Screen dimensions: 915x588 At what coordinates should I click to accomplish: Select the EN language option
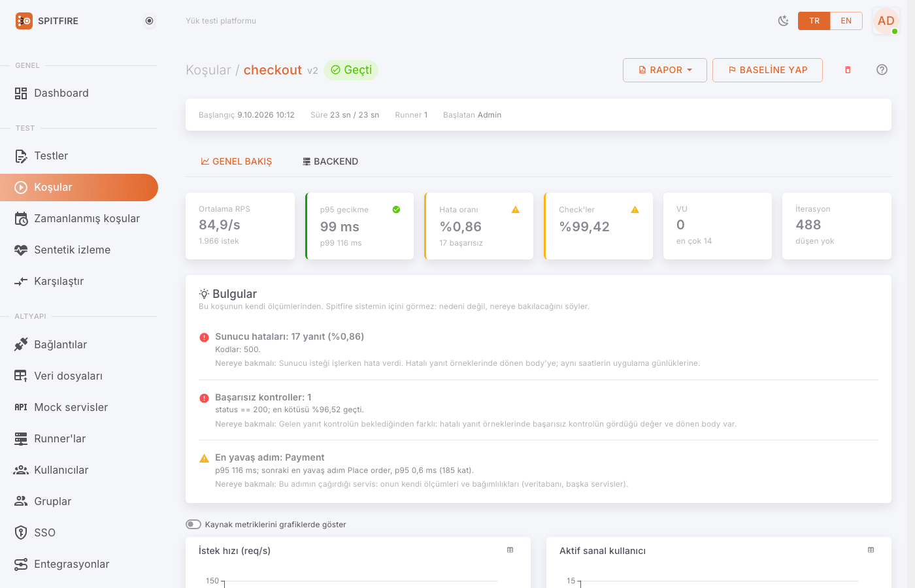coord(846,21)
